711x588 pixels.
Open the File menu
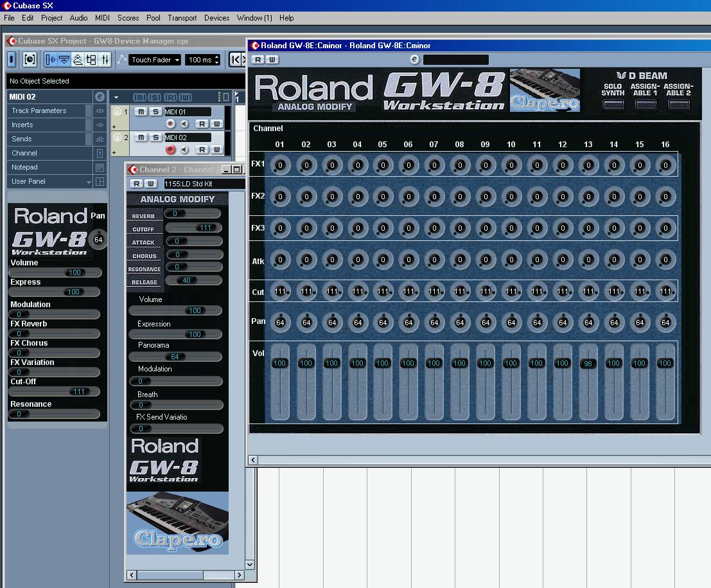pos(9,18)
